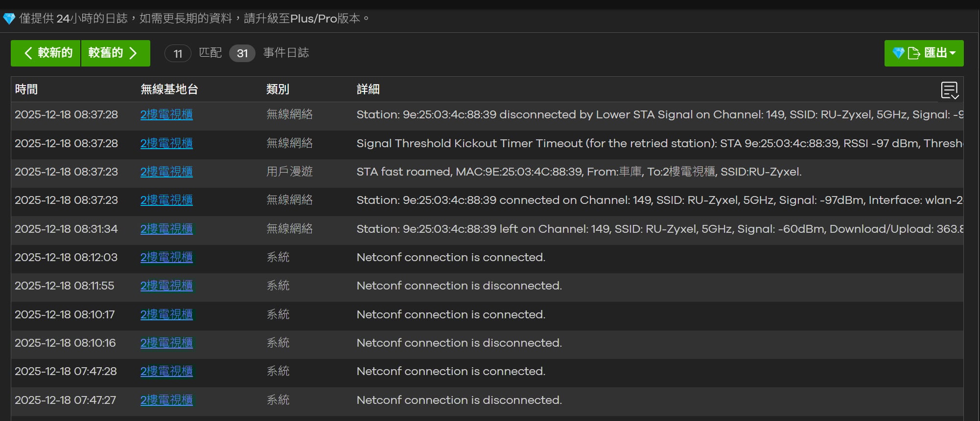Click the column settings icon in table header
Viewport: 980px width, 421px height.
(x=949, y=90)
